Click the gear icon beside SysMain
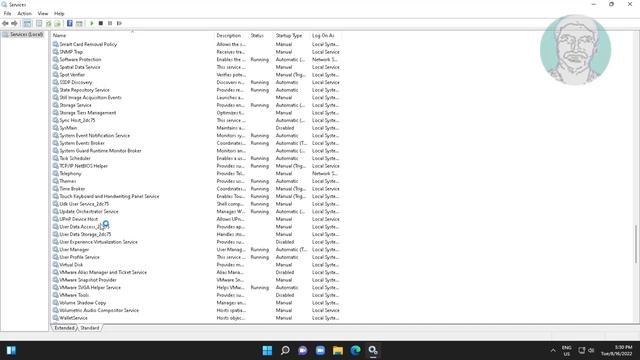This screenshot has height=360, width=640. [56, 128]
